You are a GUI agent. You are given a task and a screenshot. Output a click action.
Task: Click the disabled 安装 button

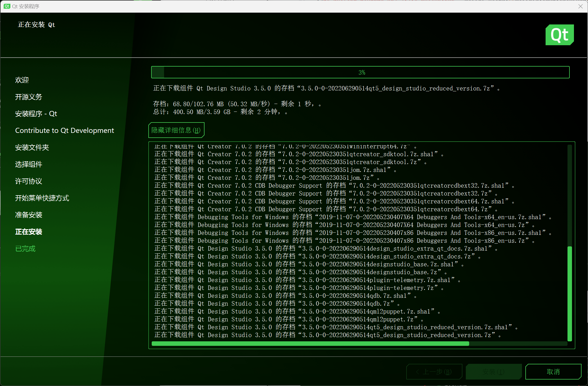tap(494, 372)
